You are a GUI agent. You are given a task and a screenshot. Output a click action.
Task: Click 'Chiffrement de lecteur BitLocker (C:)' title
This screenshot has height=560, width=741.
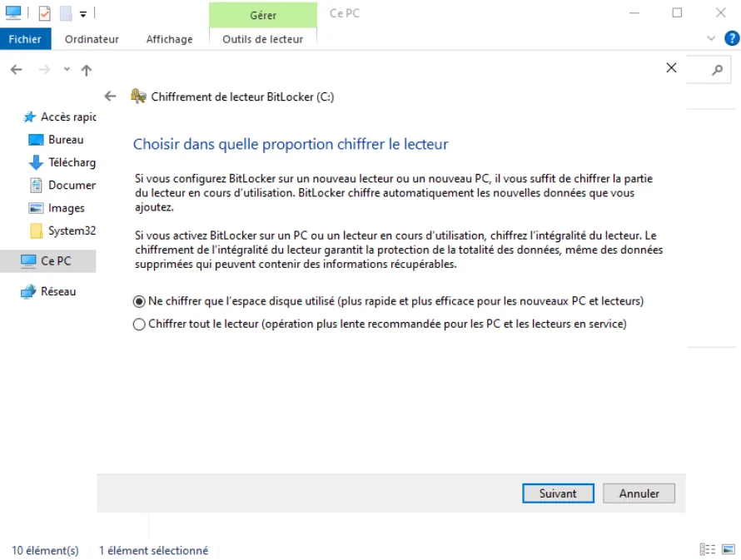(x=242, y=97)
